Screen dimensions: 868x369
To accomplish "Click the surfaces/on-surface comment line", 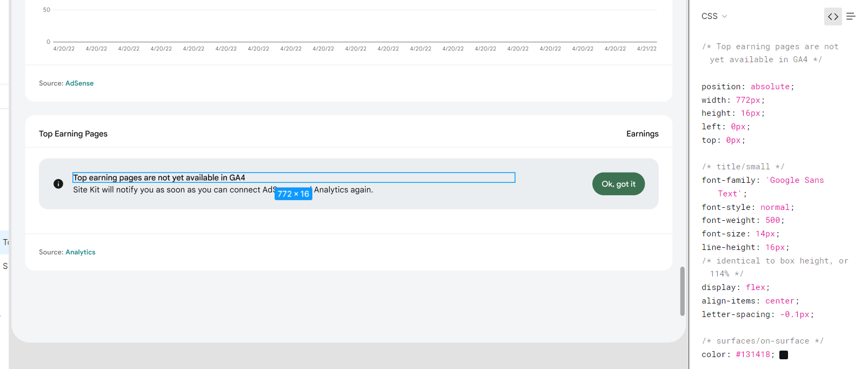I will 763,341.
